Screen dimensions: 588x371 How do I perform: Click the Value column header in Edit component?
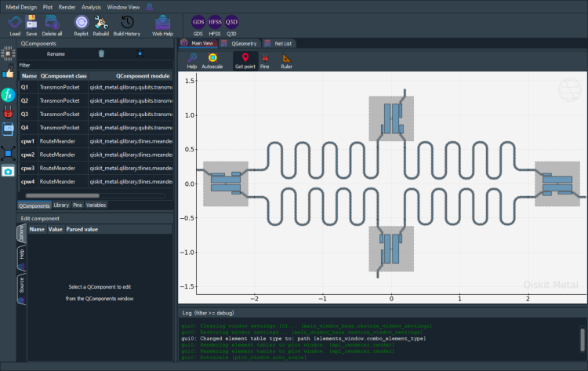coord(55,229)
